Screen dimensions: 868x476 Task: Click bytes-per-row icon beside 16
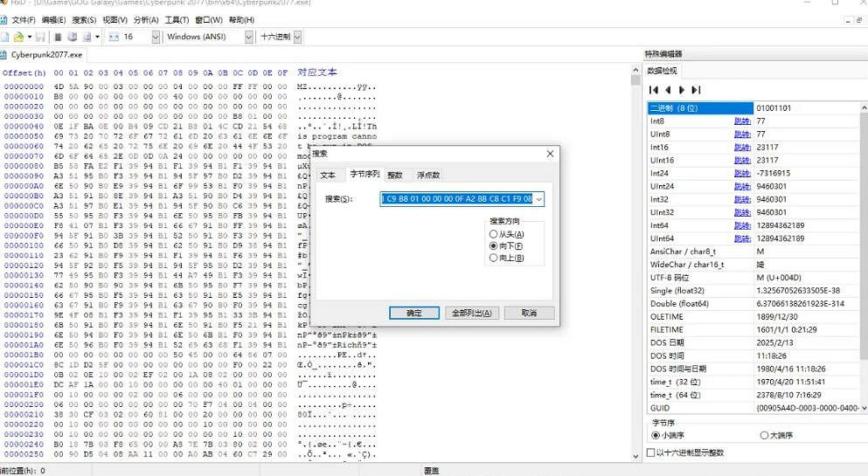(x=114, y=37)
